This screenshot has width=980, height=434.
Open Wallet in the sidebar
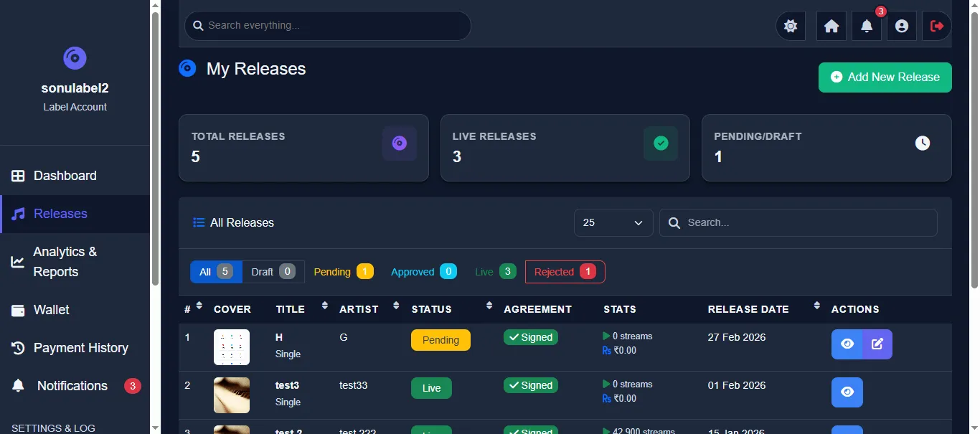click(x=75, y=310)
